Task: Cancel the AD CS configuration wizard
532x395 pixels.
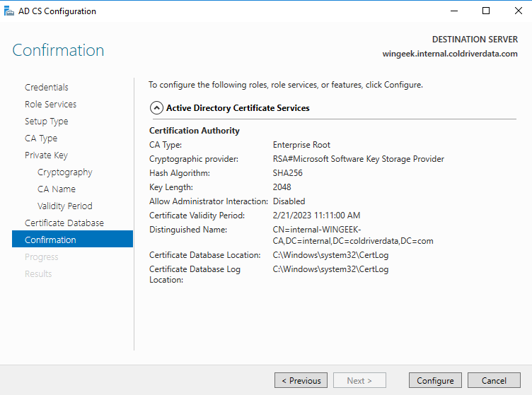Action: (x=494, y=380)
